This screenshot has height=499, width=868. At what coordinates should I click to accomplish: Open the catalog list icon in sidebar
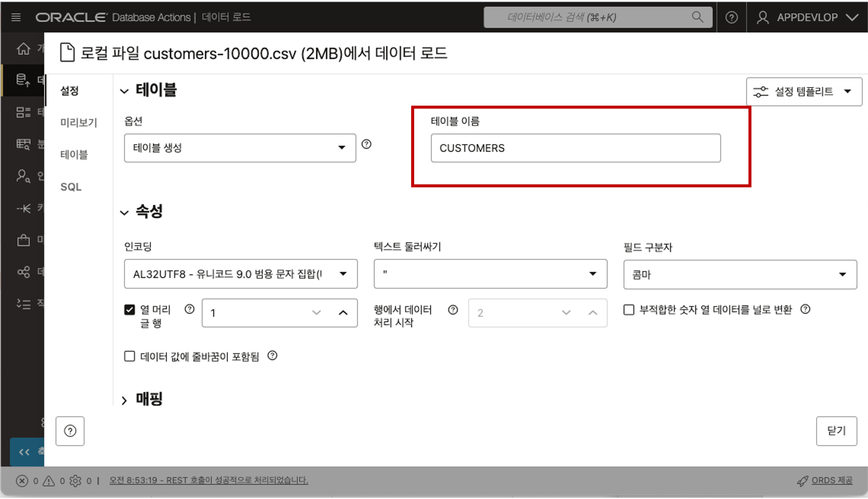click(x=23, y=112)
